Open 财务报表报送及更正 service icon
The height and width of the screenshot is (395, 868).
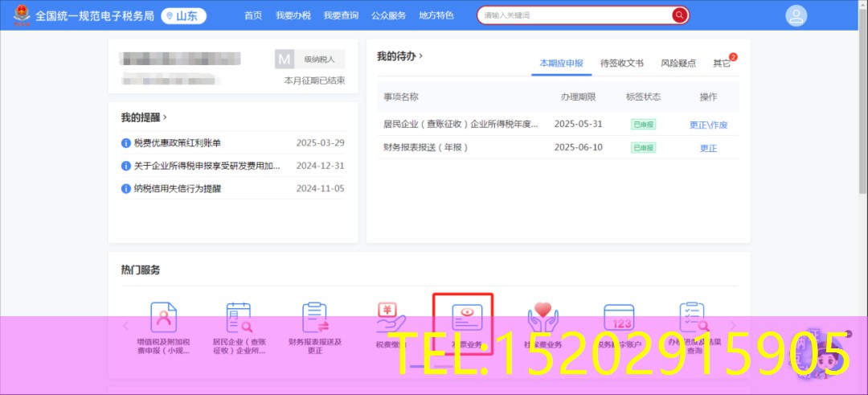point(314,318)
